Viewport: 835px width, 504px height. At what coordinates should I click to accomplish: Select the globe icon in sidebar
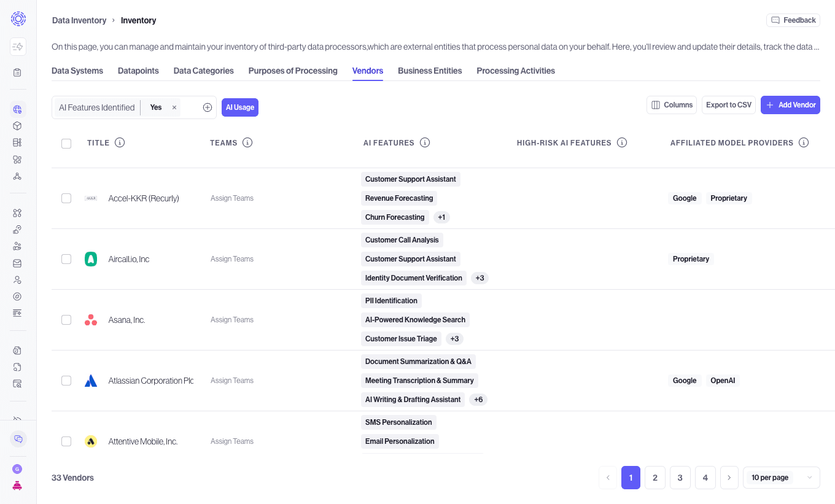[17, 109]
